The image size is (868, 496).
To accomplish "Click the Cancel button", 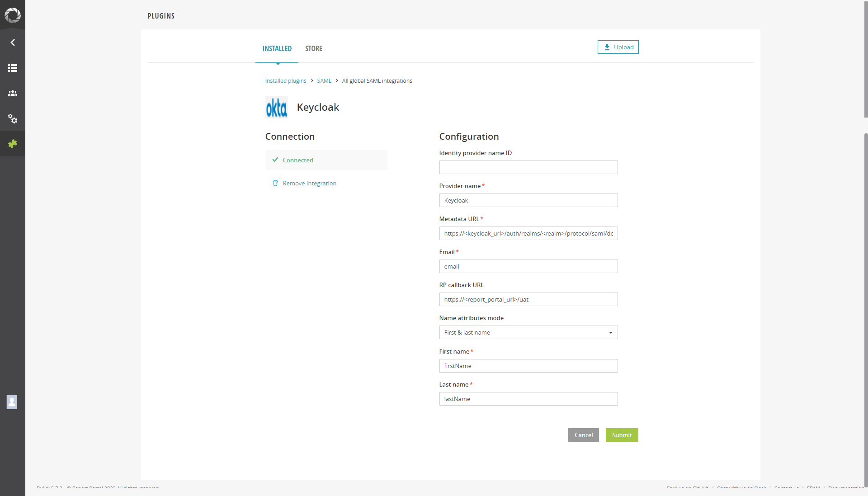I will point(583,435).
